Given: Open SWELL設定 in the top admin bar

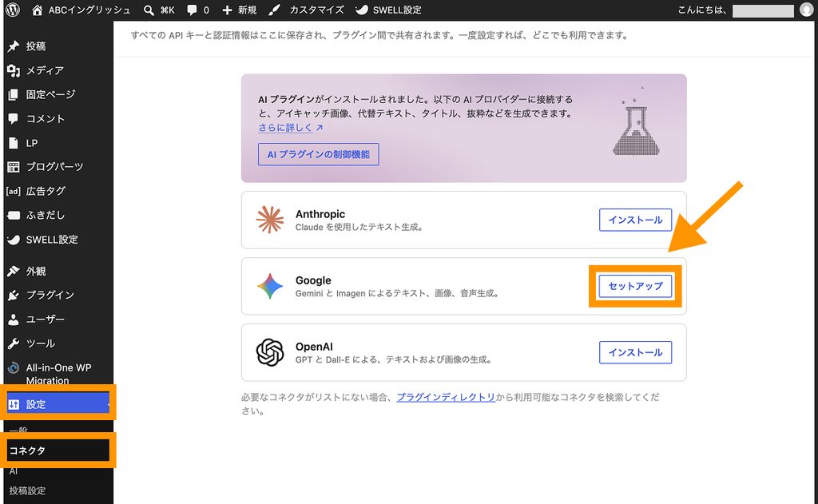Looking at the screenshot, I should 388,10.
